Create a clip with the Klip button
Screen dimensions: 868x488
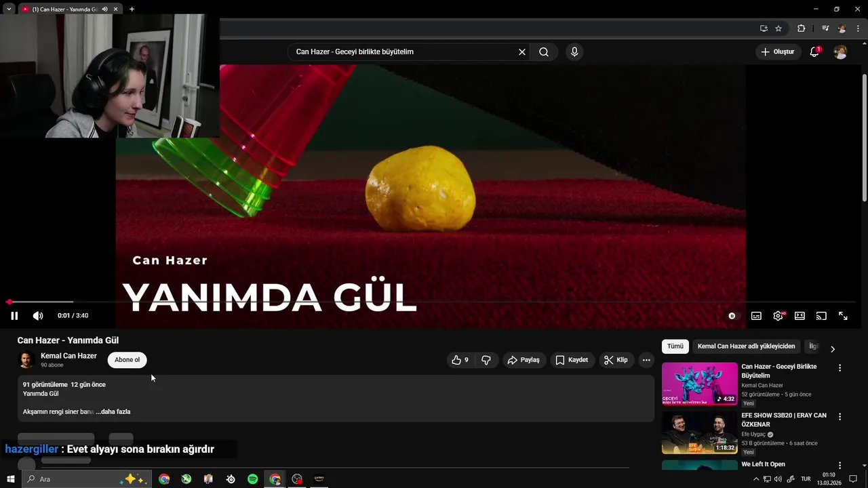click(x=616, y=360)
